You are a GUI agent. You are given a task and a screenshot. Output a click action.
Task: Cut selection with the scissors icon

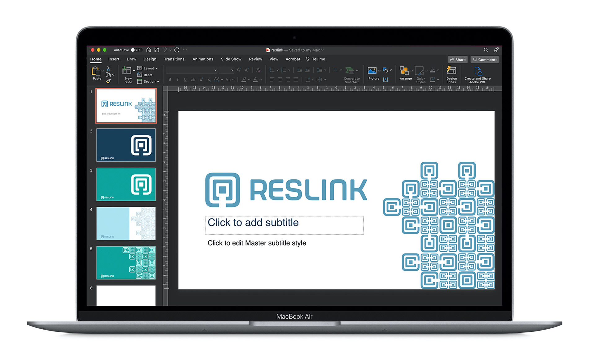tap(108, 68)
